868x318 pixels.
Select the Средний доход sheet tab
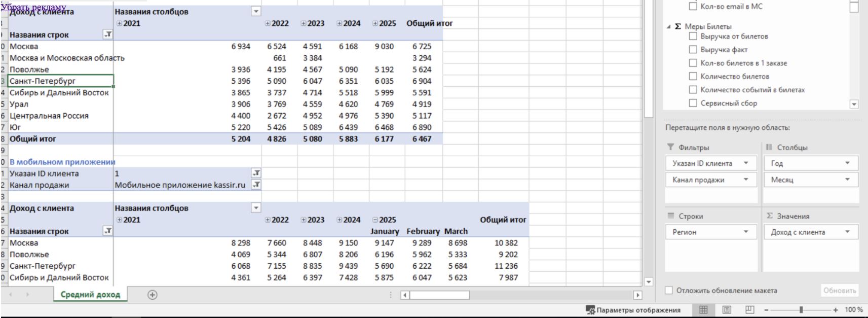(90, 295)
